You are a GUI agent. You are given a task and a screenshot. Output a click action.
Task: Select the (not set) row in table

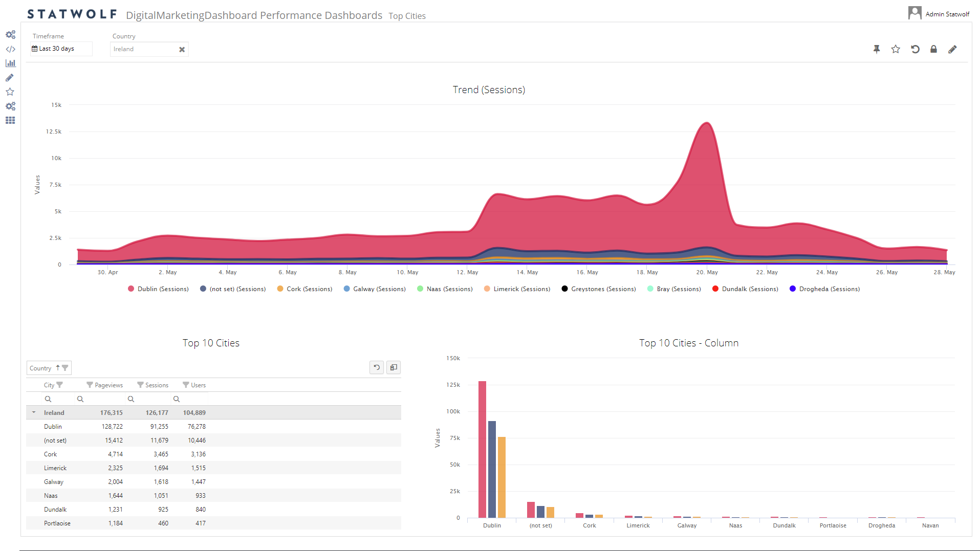click(213, 440)
